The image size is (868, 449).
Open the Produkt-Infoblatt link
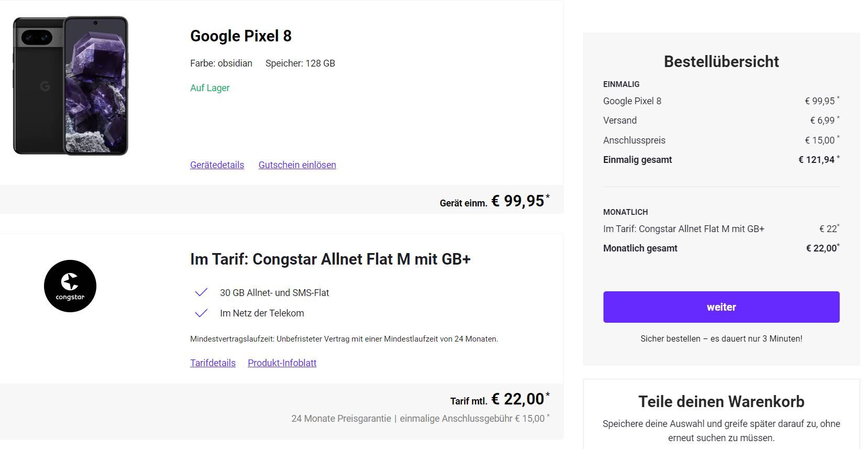pyautogui.click(x=282, y=363)
